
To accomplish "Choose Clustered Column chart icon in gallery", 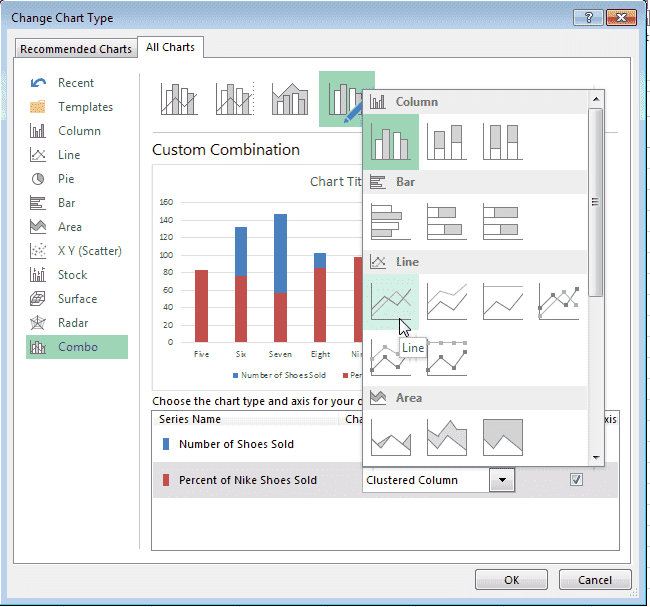I will [x=391, y=141].
